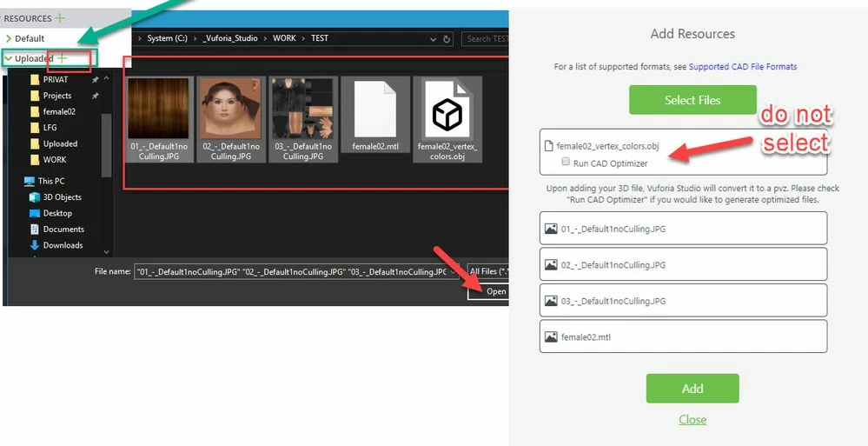
Task: Click the image icon beside 01_-_Default1noCulling.JPG resource
Action: click(551, 229)
